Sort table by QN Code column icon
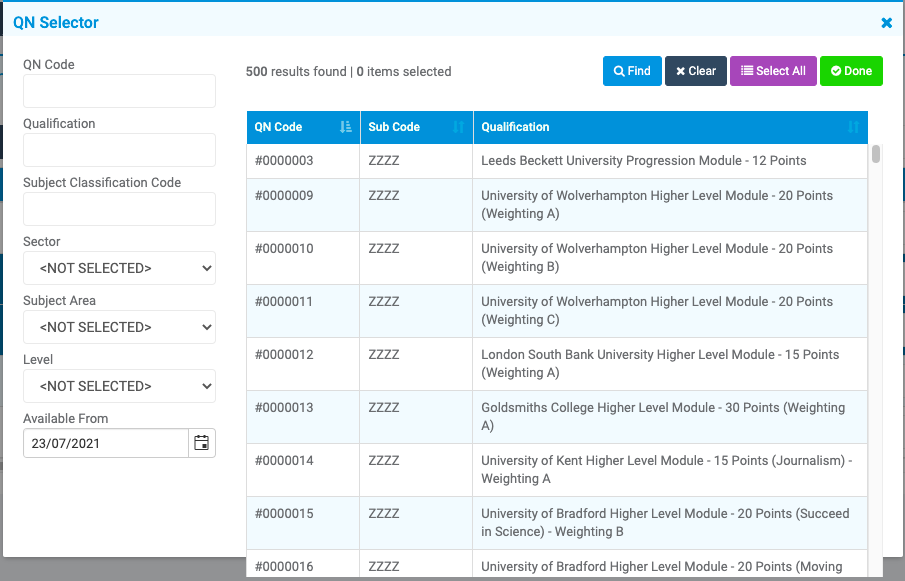This screenshot has height=581, width=905. click(345, 127)
